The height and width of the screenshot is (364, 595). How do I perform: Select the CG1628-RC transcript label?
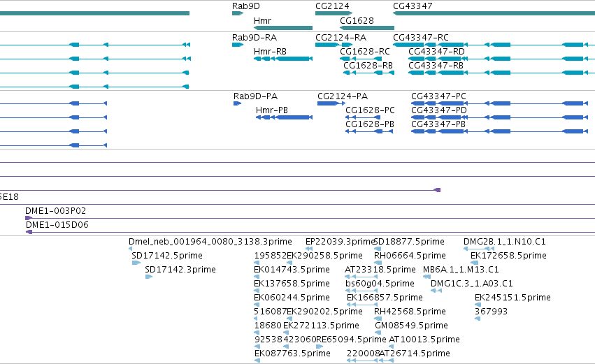tap(365, 52)
